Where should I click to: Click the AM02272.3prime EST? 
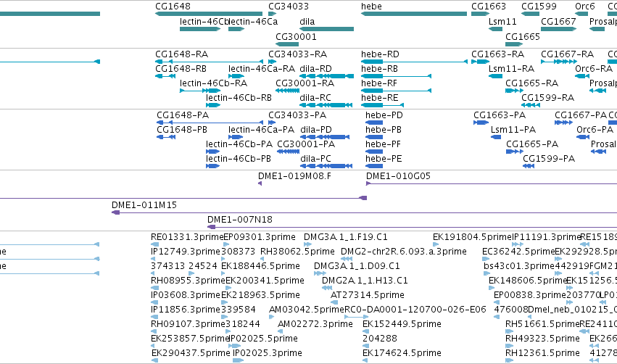280,331
